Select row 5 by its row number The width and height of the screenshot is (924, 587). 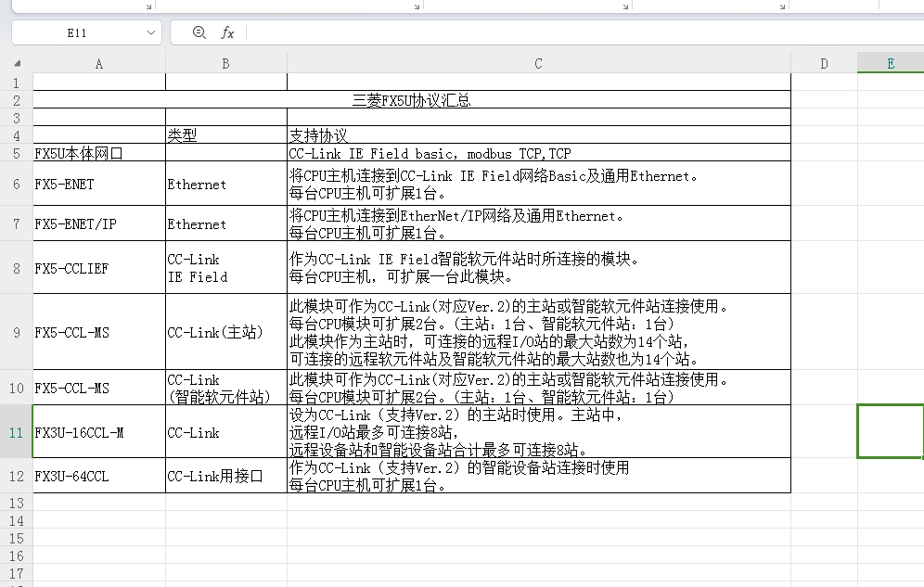coord(16,153)
